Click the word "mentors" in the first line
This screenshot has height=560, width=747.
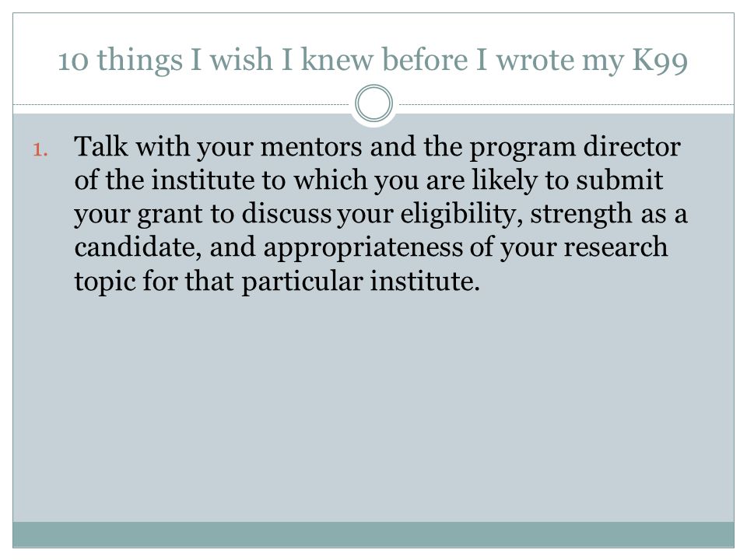click(311, 147)
